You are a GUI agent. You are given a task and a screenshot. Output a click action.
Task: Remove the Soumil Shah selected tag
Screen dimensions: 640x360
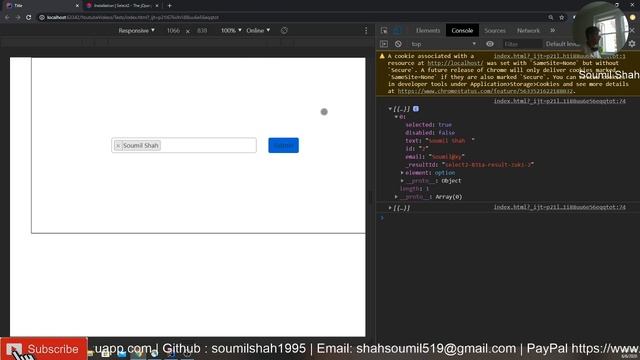[118, 146]
